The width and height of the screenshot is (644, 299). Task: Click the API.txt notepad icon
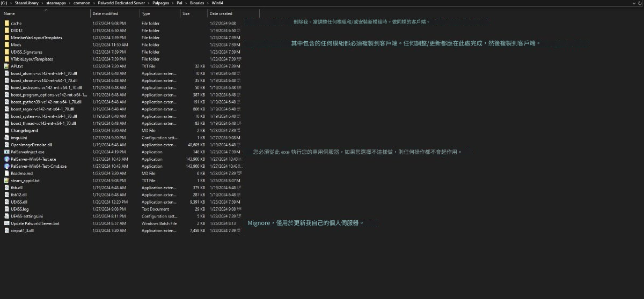pyautogui.click(x=6, y=66)
